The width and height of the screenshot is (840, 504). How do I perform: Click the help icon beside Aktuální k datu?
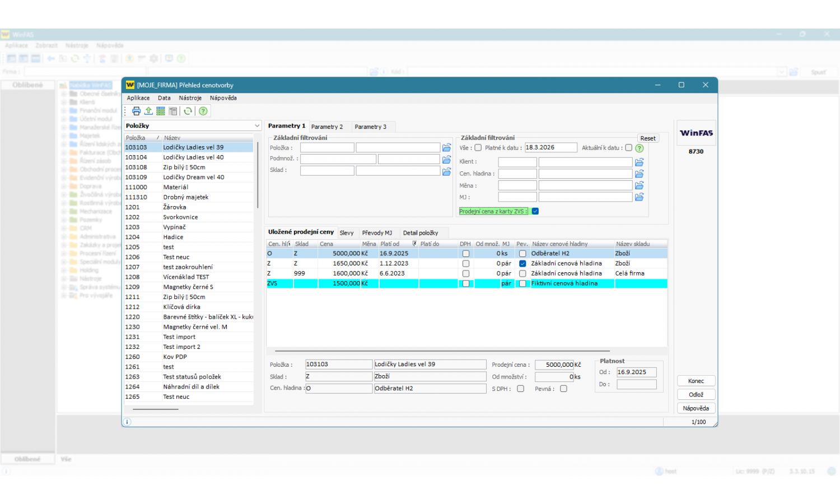[640, 148]
